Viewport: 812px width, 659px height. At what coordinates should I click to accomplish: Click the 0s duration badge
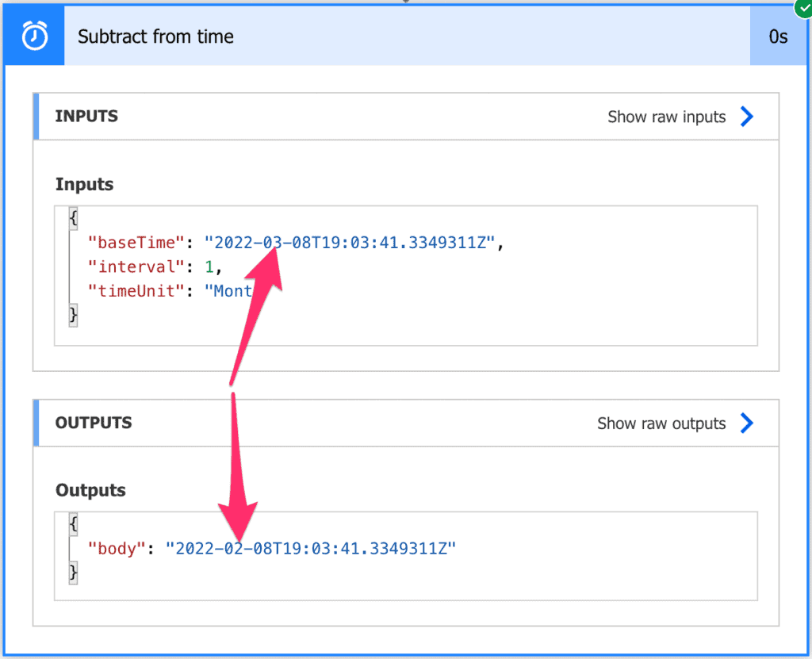coord(780,36)
